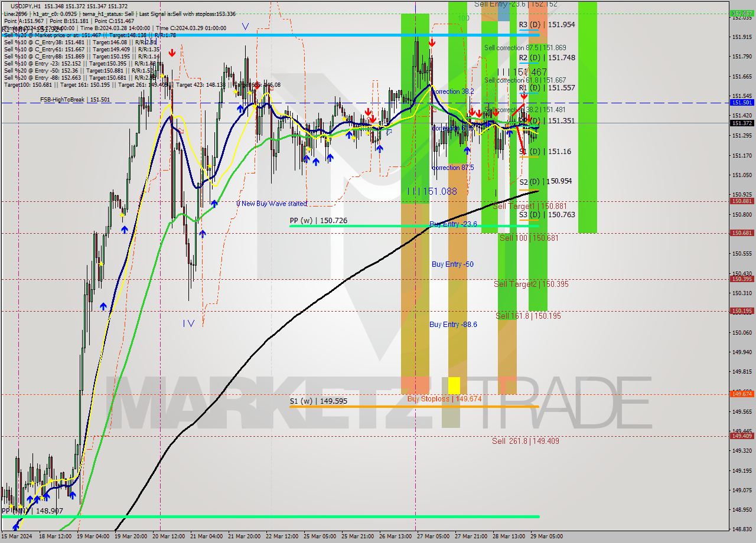Viewport: 756px width, 543px height.
Task: Click the black 151.372 current price axis tag
Action: coord(742,123)
